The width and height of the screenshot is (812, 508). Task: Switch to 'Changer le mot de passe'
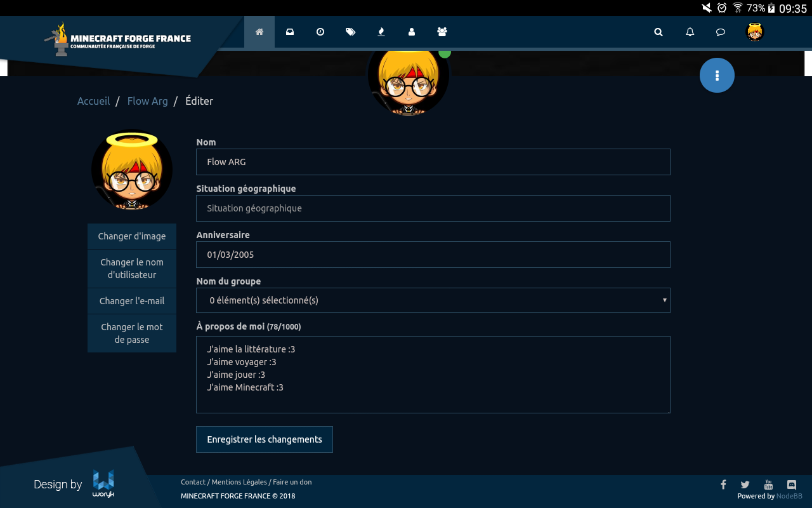[x=132, y=333]
